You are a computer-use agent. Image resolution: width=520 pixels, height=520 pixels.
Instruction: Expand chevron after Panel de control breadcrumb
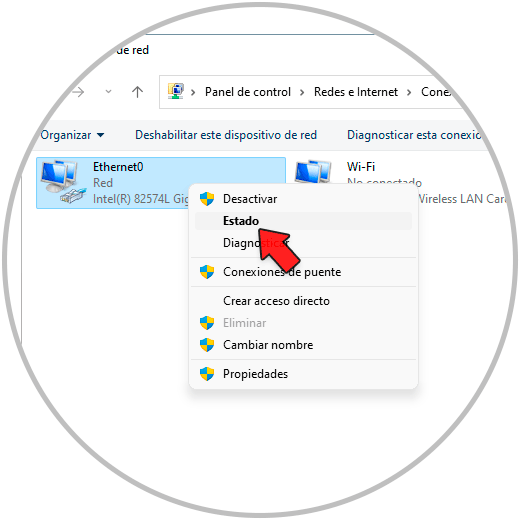tap(302, 92)
